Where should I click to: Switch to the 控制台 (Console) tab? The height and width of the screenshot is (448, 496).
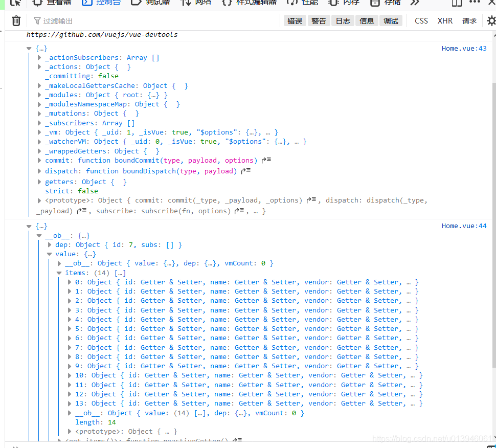coord(102,3)
